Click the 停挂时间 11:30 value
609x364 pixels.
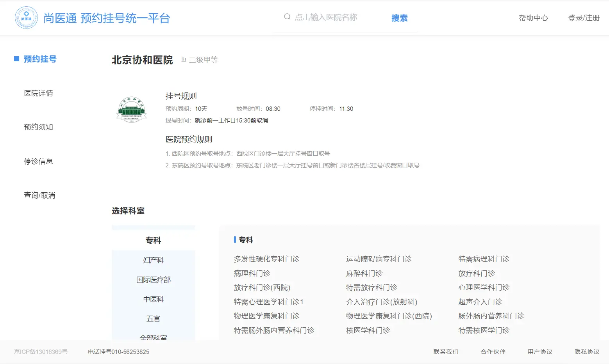coord(346,109)
